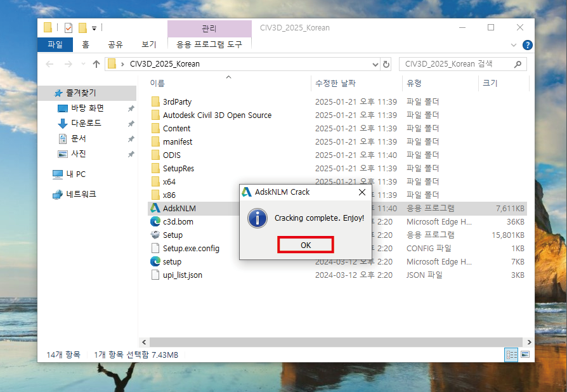Click the Setup.exe.config file icon
Viewport: 567px width, 392px height.
click(x=155, y=249)
